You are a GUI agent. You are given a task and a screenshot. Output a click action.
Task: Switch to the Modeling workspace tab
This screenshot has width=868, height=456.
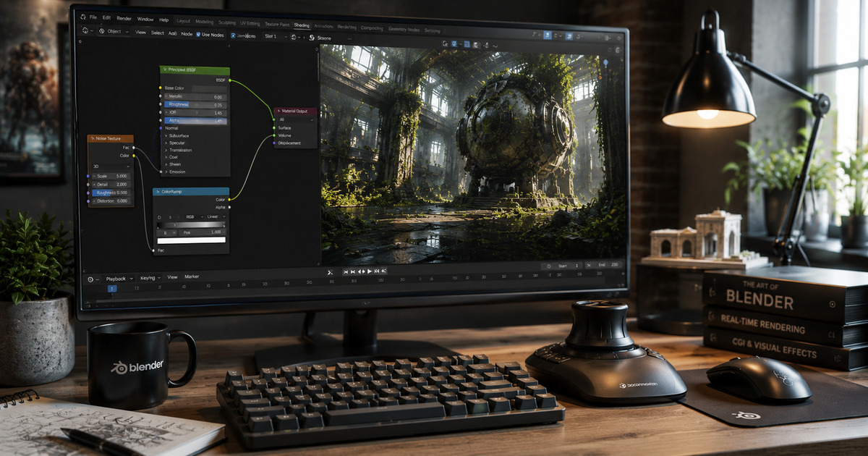(x=204, y=22)
